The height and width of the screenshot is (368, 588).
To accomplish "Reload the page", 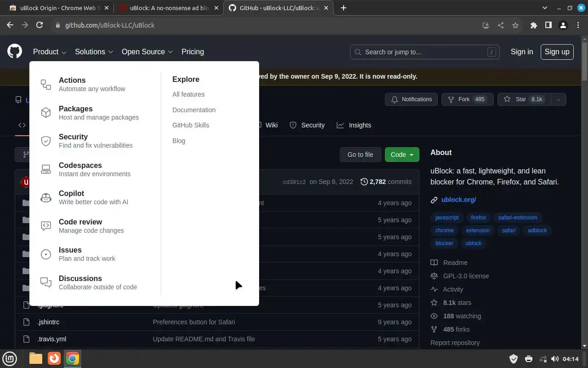I will [x=40, y=25].
